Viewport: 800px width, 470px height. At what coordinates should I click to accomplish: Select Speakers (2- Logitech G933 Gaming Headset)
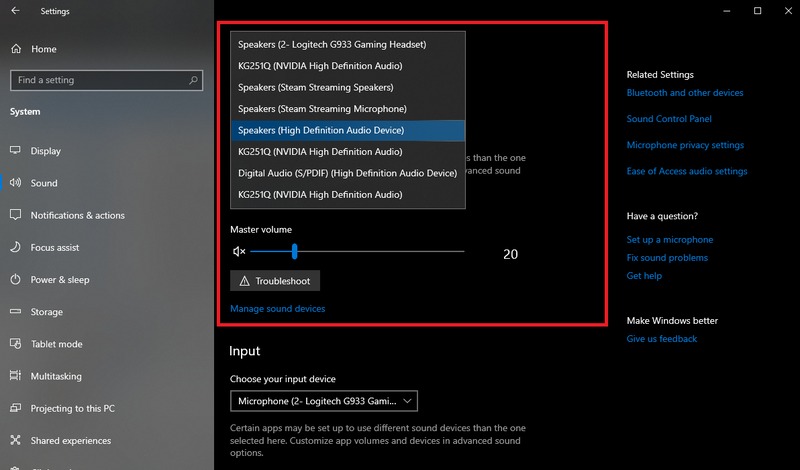tap(332, 44)
